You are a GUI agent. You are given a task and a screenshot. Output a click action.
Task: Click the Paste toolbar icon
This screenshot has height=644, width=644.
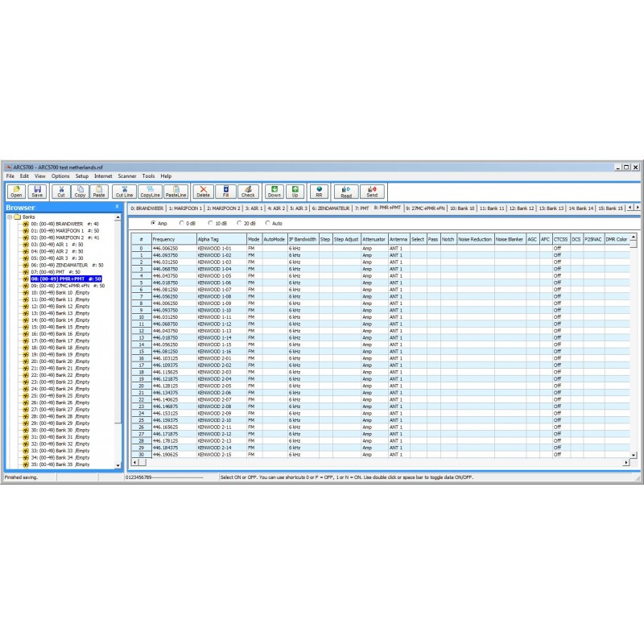click(99, 192)
